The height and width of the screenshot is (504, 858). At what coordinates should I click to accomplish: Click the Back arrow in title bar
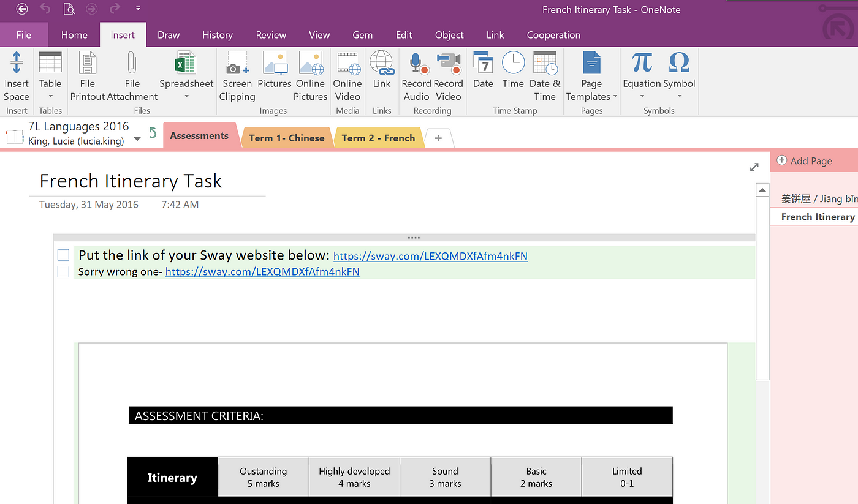click(x=22, y=9)
